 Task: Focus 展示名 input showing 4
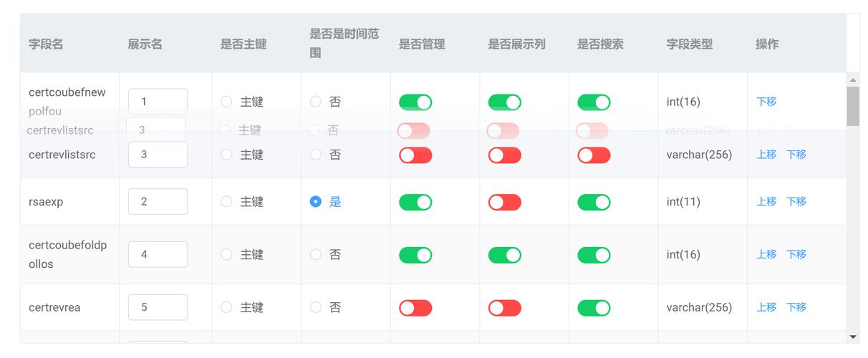[158, 254]
